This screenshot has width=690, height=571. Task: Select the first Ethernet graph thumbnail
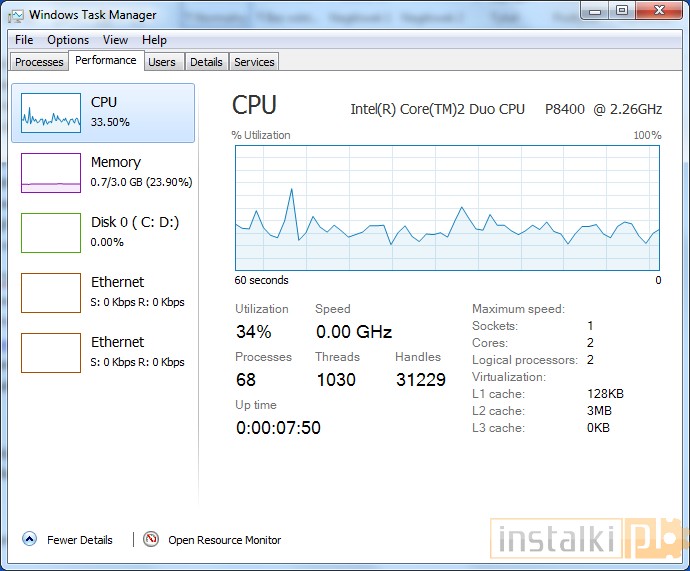[x=51, y=293]
